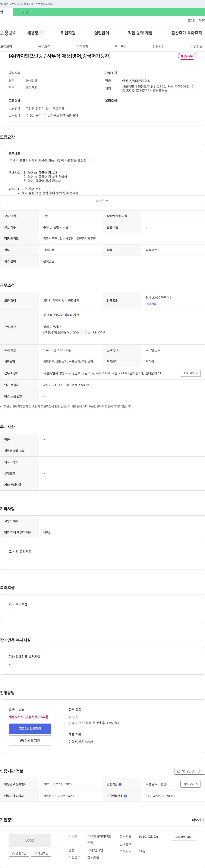Select the 채용시까지 (마감시간 : 24시) deadline text
205x868 pixels.
coord(28,717)
